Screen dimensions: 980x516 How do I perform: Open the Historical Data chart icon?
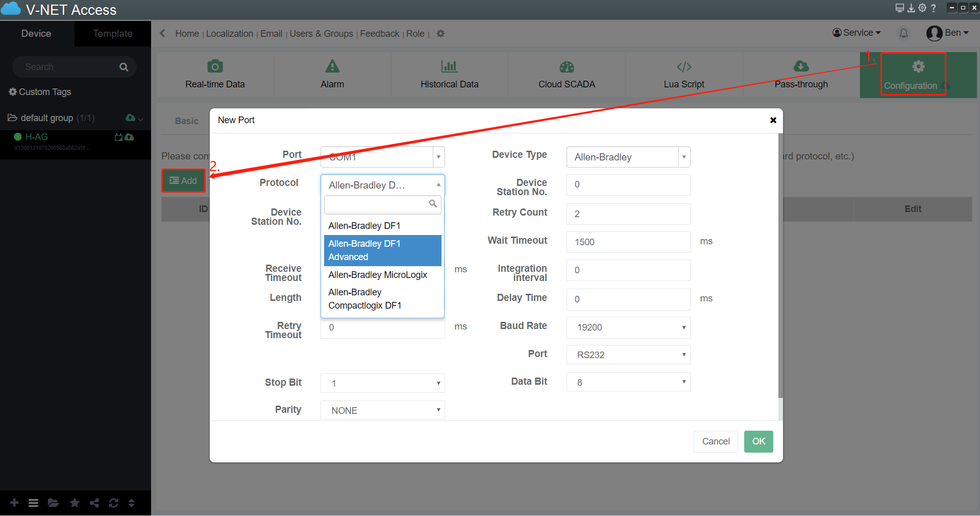point(449,66)
